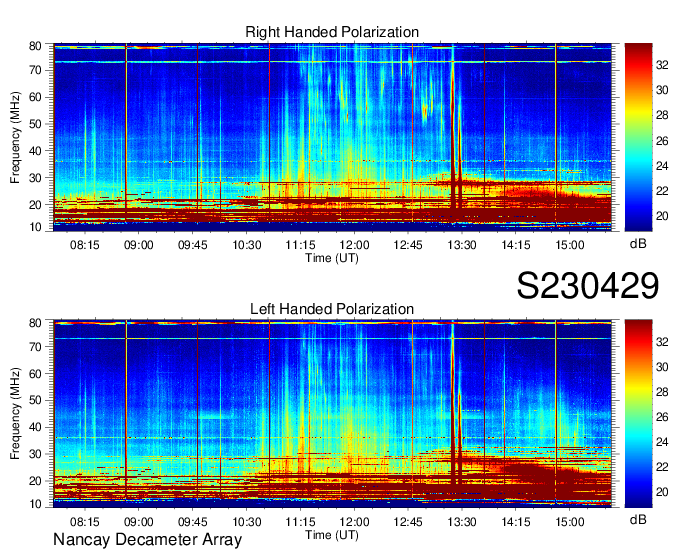680x552 pixels.
Task: Click the 09:00 tick on Left Handed time axis
Action: pyautogui.click(x=139, y=522)
